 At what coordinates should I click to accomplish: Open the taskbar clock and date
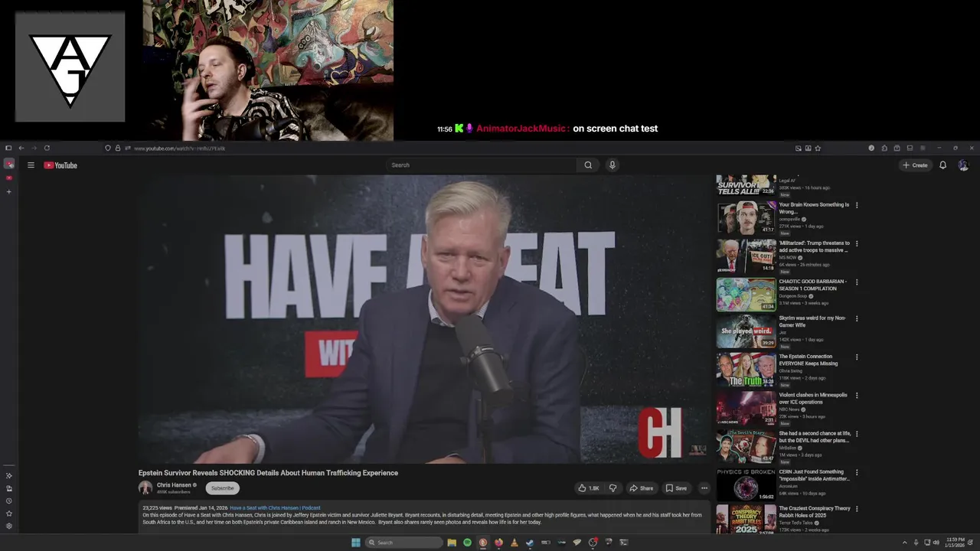[955, 543]
